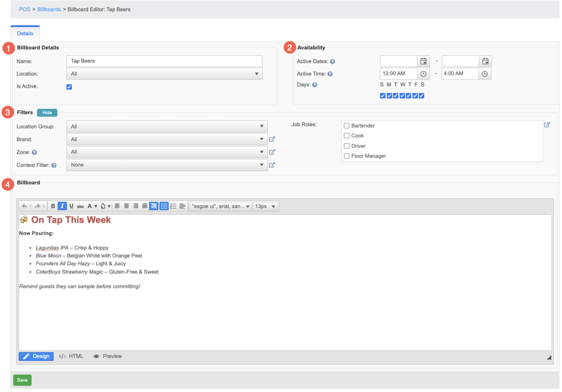
Task: Align text left
Action: pos(117,206)
